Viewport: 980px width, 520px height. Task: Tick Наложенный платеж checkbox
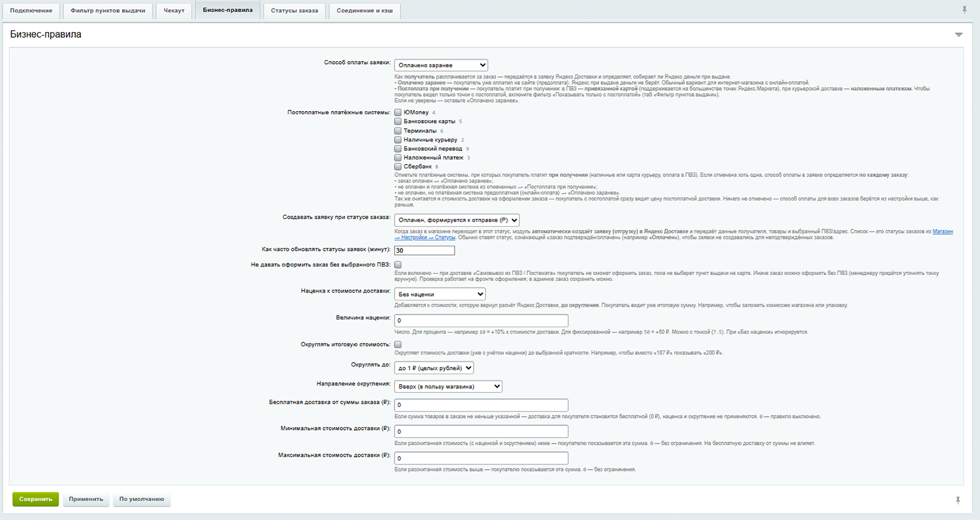(398, 157)
